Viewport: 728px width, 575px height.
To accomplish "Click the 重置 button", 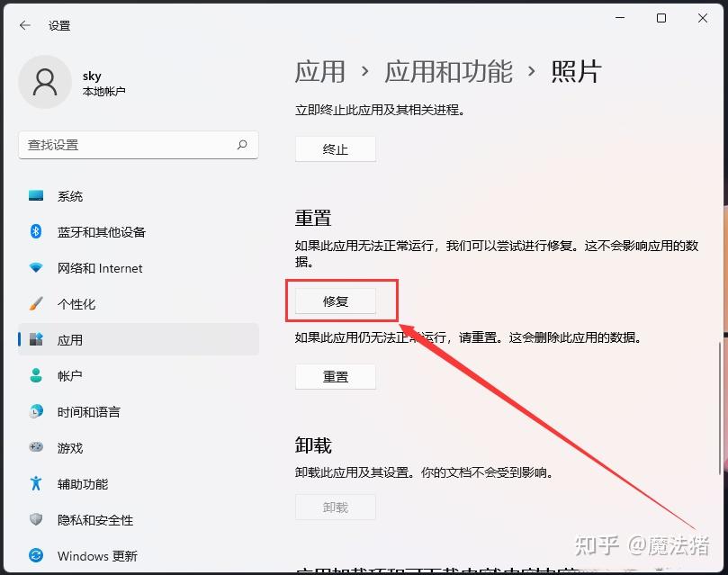I will 336,376.
